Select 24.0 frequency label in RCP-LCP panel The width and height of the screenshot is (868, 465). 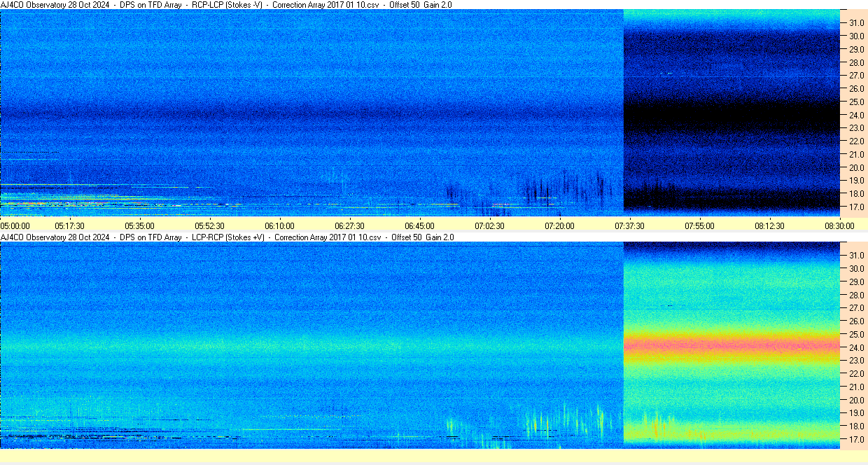pos(857,115)
